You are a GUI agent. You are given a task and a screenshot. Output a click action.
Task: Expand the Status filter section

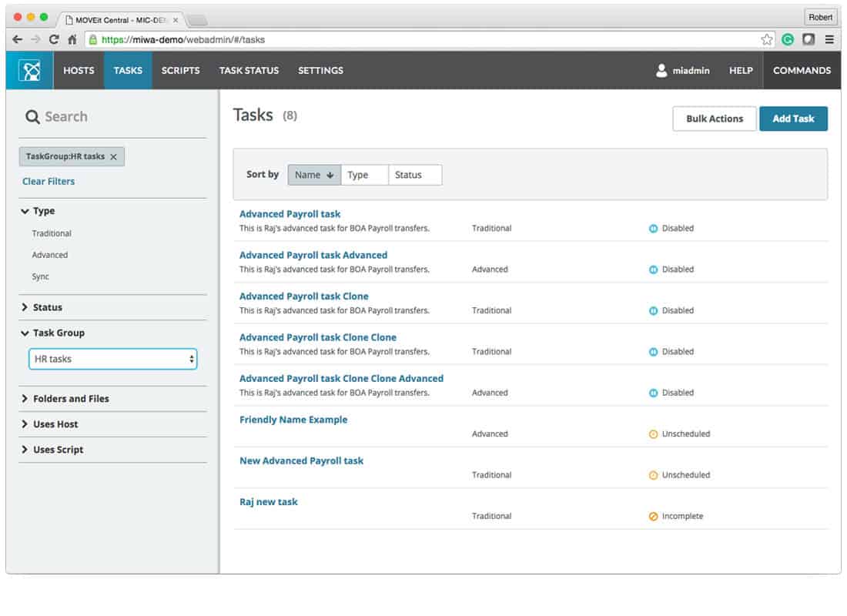(48, 306)
